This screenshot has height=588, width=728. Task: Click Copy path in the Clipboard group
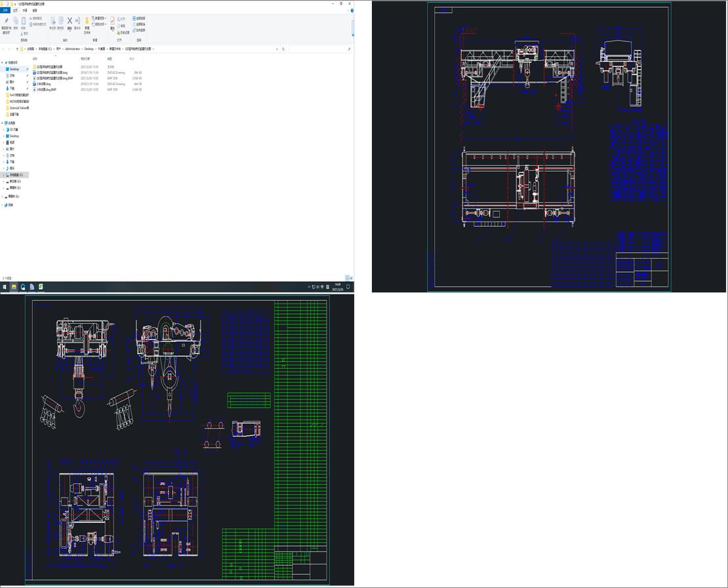coord(36,18)
